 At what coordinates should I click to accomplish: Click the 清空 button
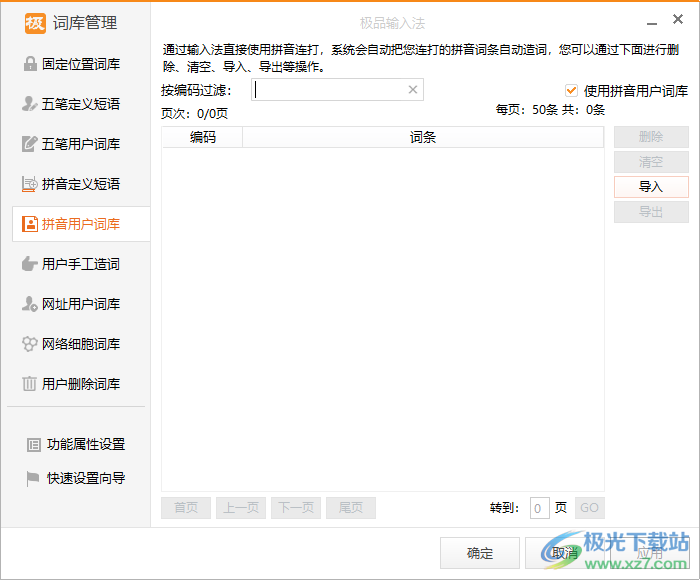(x=651, y=162)
